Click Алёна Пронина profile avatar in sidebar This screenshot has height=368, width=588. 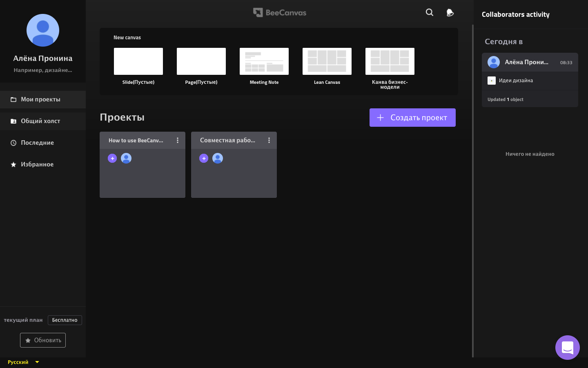pos(43,30)
